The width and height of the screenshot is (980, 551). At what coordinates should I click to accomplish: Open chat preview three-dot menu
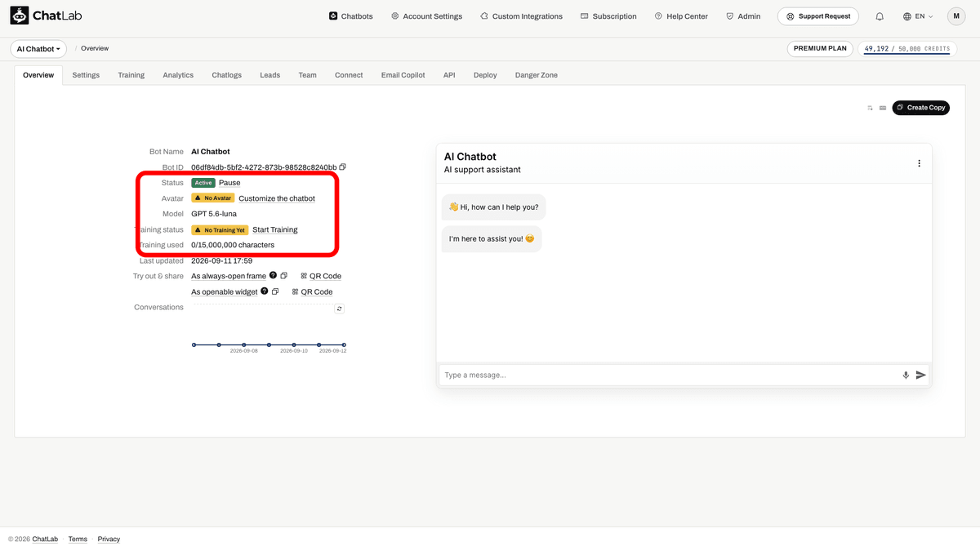click(x=919, y=163)
